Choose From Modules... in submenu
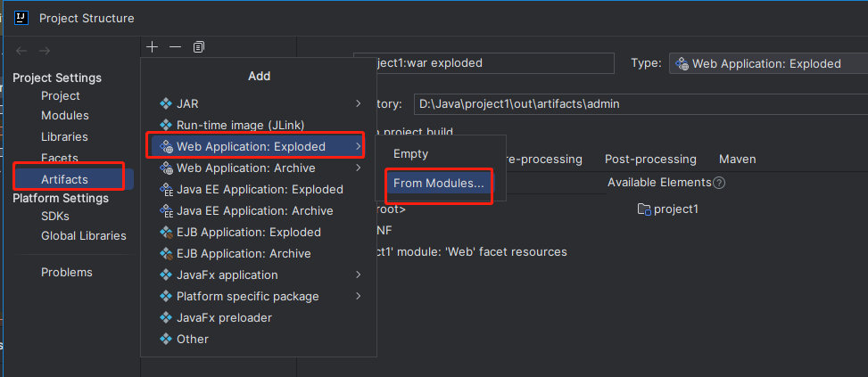This screenshot has width=868, height=377. click(x=438, y=184)
